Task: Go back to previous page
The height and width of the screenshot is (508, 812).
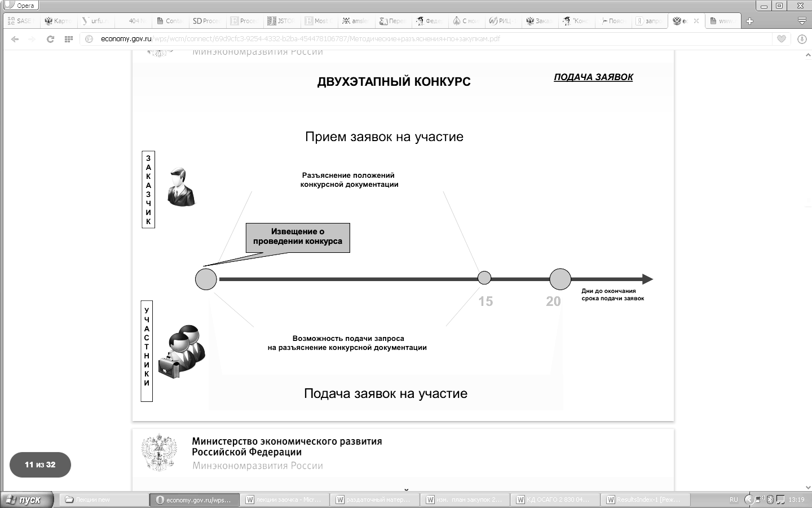Action: 15,39
